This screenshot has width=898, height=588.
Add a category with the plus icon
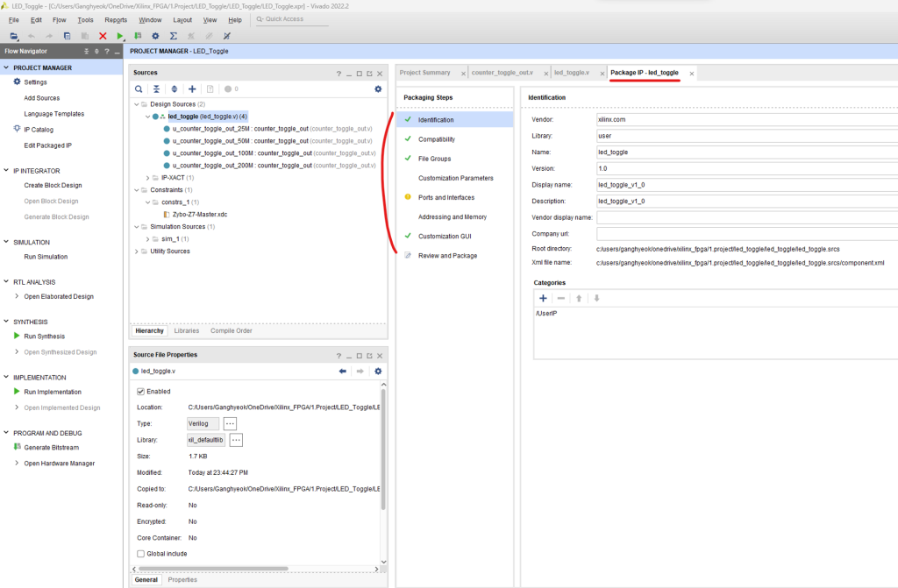[543, 298]
